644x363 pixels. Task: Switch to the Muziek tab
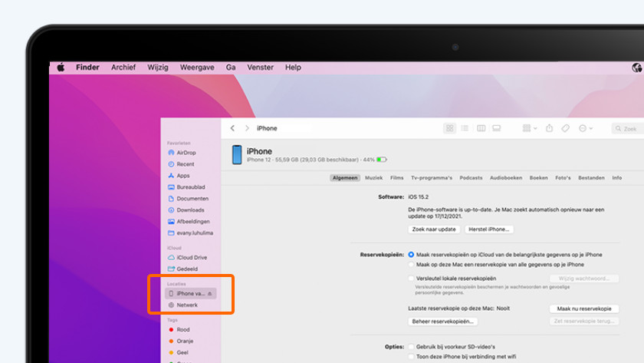coord(374,178)
